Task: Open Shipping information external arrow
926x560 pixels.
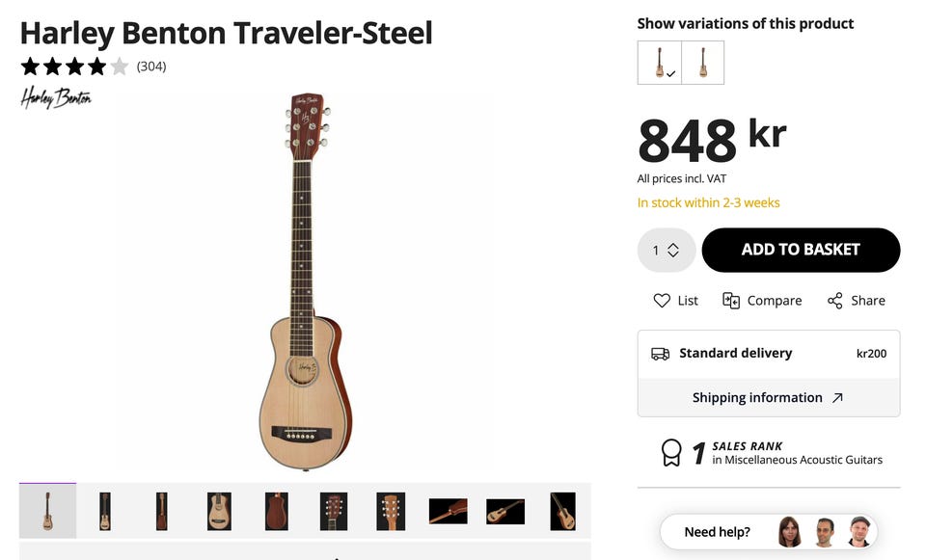Action: pyautogui.click(x=837, y=397)
